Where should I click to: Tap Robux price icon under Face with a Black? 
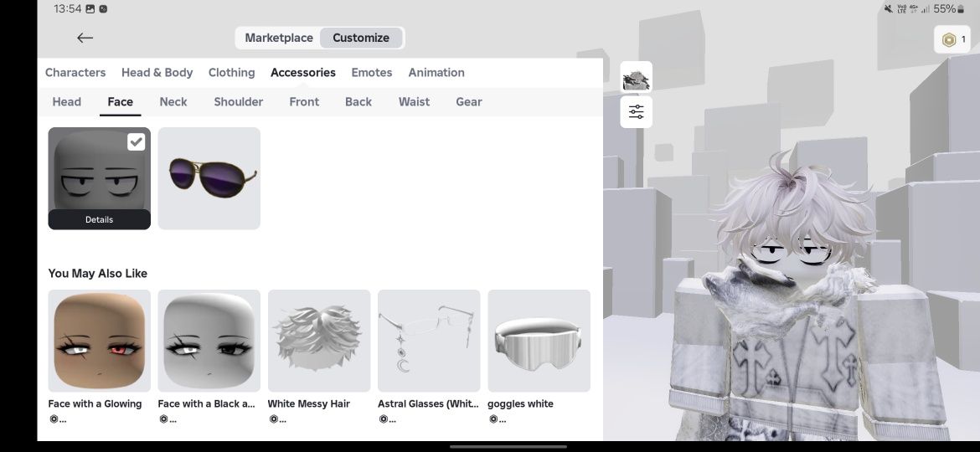(163, 419)
